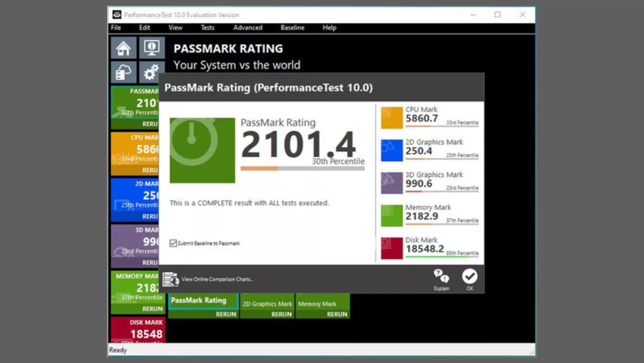
Task: Select the sidebar Disk Mark tile
Action: click(138, 329)
